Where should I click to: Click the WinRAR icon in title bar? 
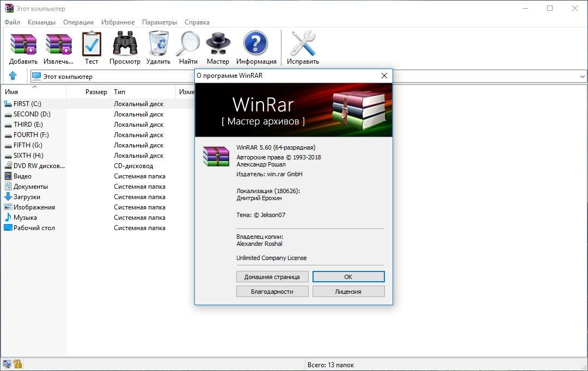pyautogui.click(x=9, y=8)
